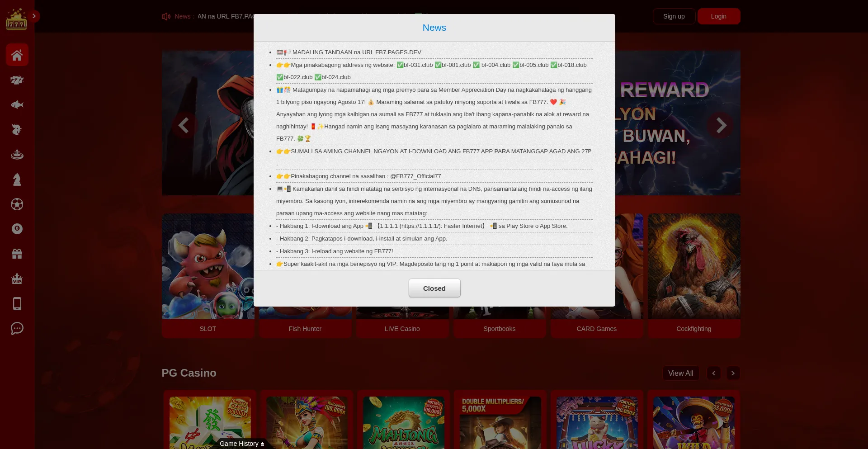Open the mobile phone sidebar icon
Screen dimensions: 868x449
(x=17, y=303)
